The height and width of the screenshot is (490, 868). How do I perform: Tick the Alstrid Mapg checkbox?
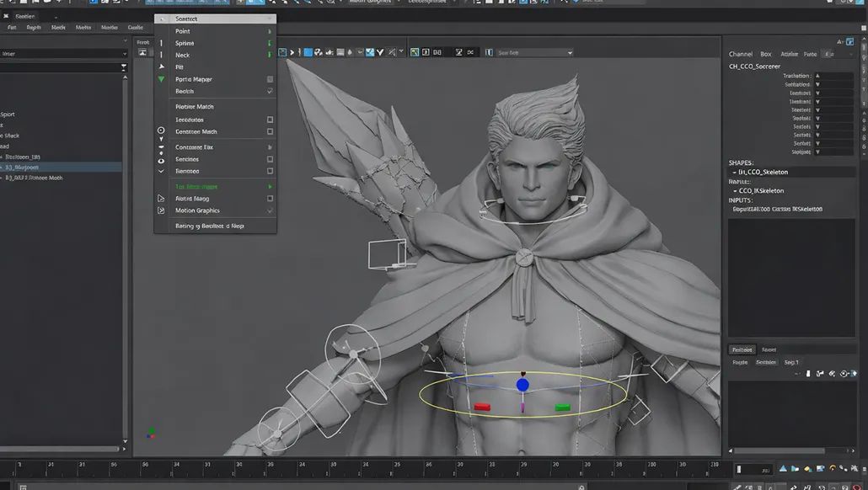[270, 199]
